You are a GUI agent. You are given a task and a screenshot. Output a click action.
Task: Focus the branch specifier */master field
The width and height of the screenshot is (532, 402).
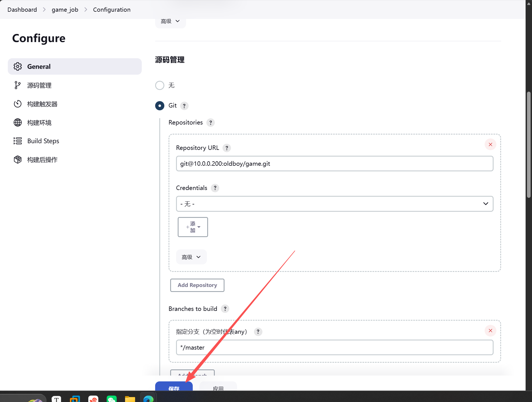coord(335,347)
